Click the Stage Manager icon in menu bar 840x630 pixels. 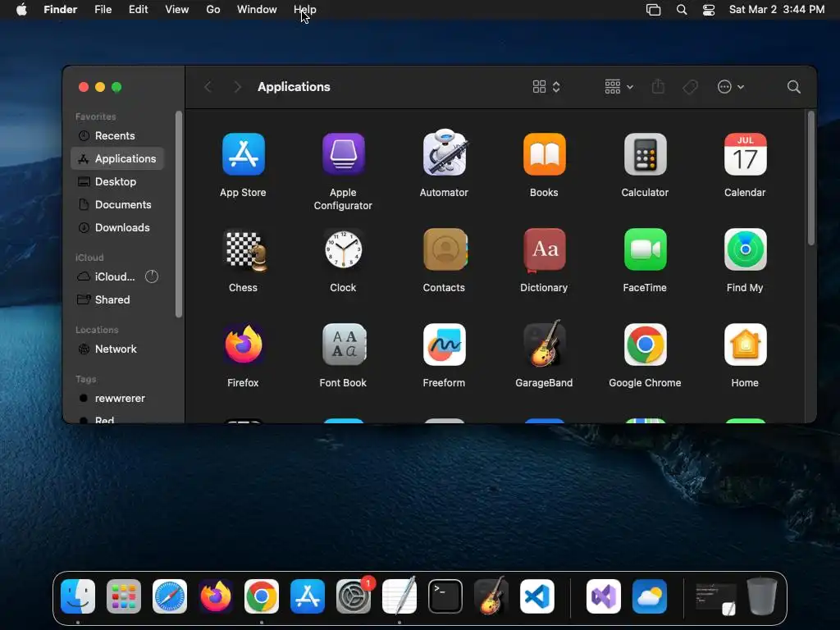tap(653, 10)
